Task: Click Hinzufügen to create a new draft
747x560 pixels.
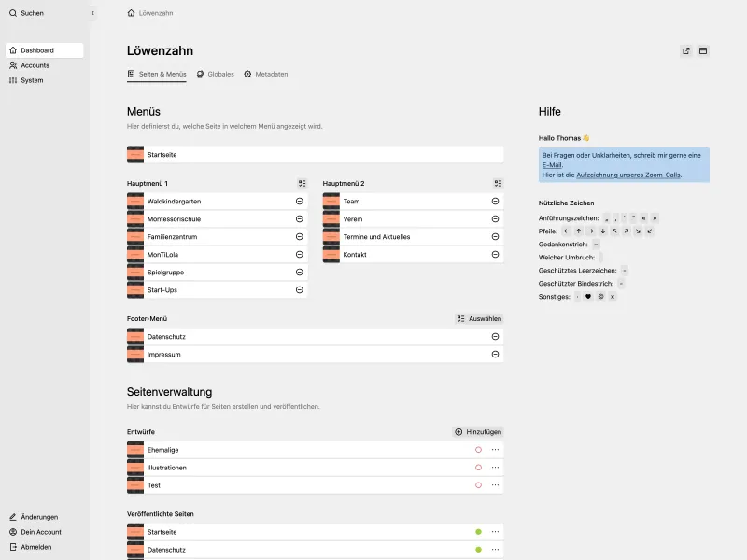Action: point(479,431)
